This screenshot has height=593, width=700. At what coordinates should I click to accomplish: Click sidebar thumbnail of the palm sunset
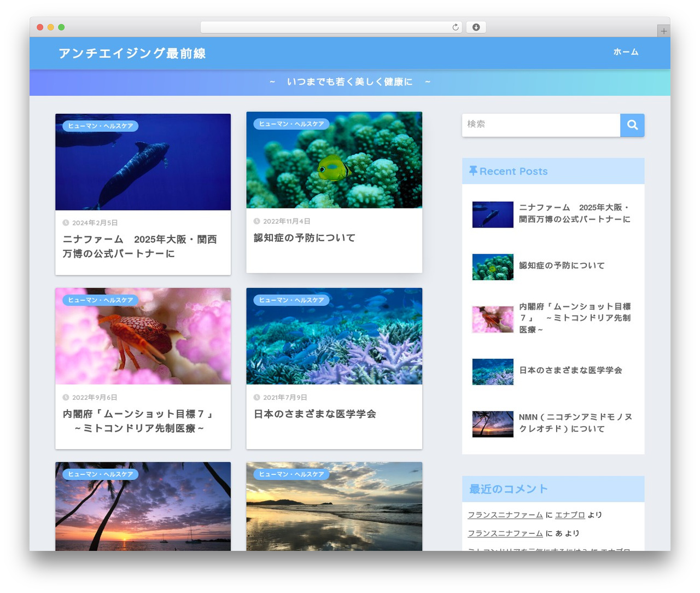[x=493, y=424]
